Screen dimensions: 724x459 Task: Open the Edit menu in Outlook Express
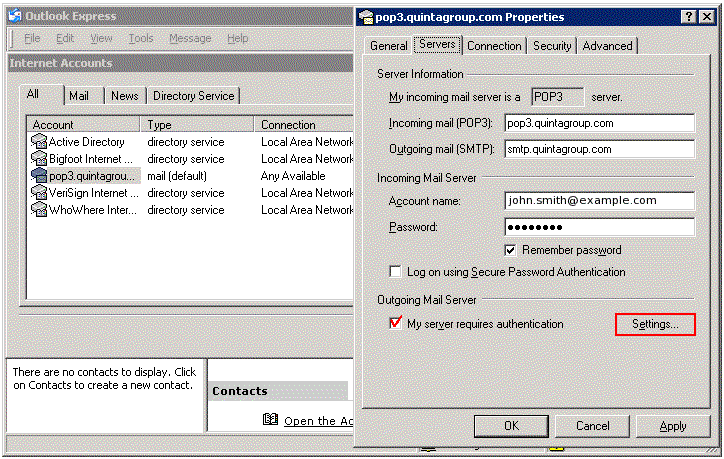tap(65, 38)
